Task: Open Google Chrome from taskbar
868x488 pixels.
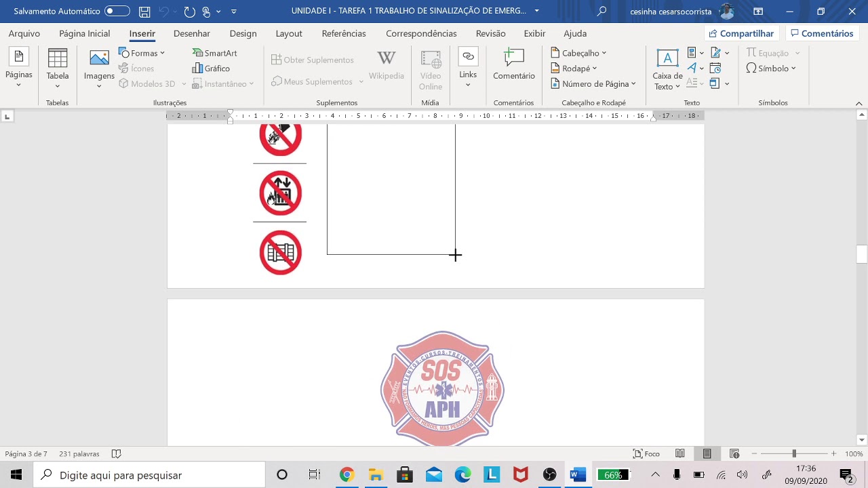Action: (x=347, y=475)
